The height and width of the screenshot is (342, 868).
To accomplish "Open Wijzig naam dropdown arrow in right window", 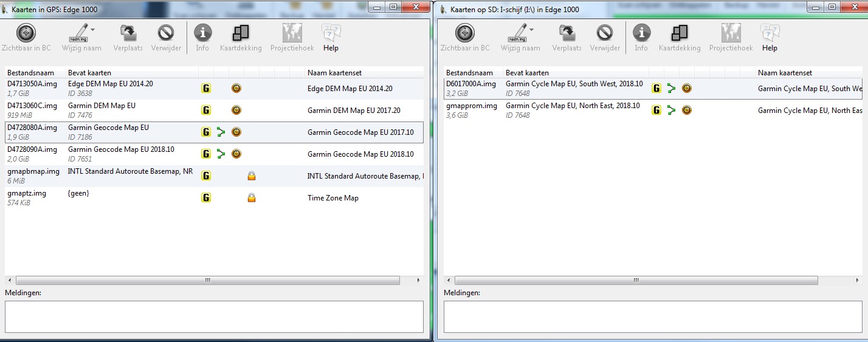I will pos(531,29).
